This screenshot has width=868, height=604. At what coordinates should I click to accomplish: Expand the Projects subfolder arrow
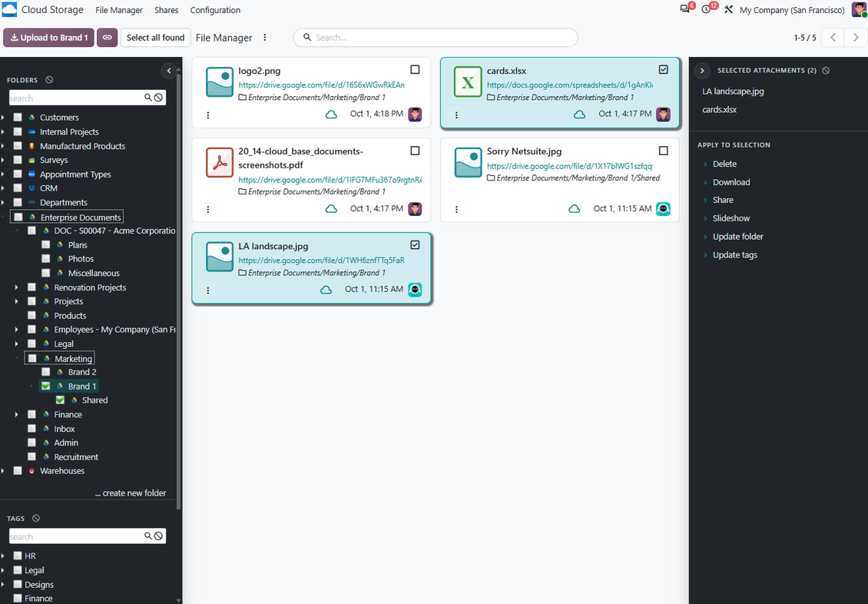pos(17,301)
